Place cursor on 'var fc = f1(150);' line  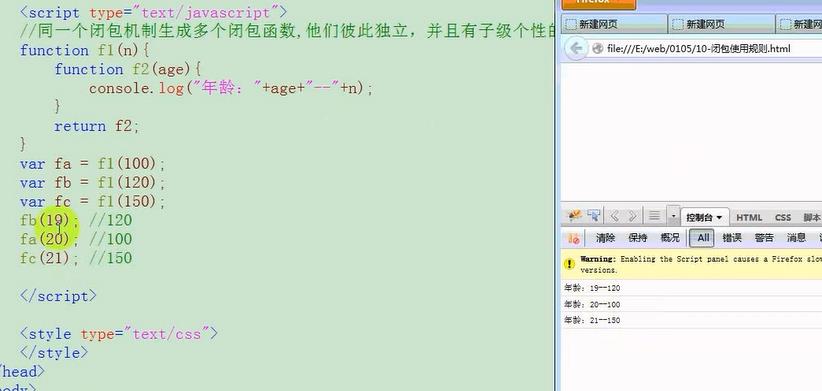pos(93,202)
